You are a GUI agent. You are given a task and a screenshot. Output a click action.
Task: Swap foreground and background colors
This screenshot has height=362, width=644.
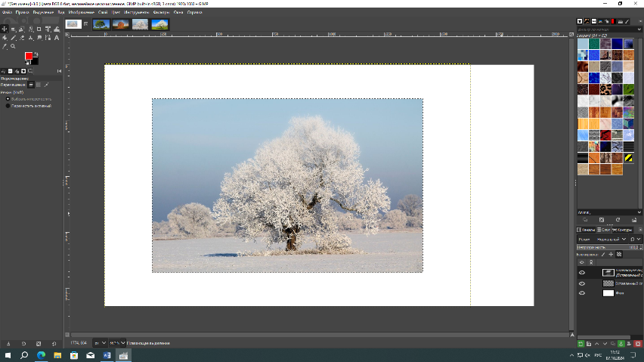36,54
